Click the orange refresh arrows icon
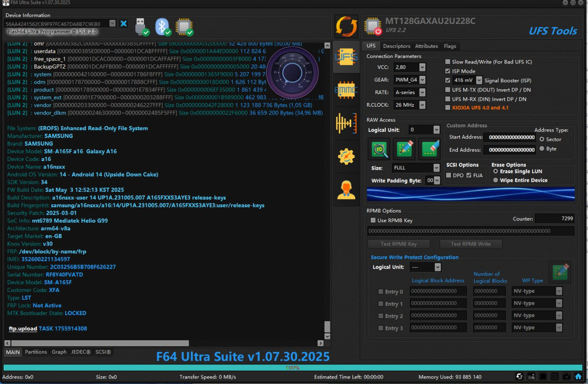 [x=346, y=27]
